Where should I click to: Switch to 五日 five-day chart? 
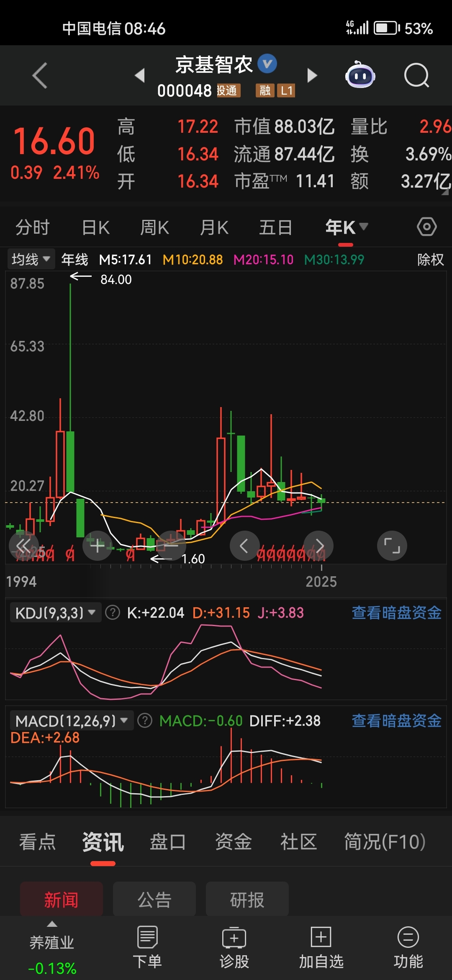point(275,227)
